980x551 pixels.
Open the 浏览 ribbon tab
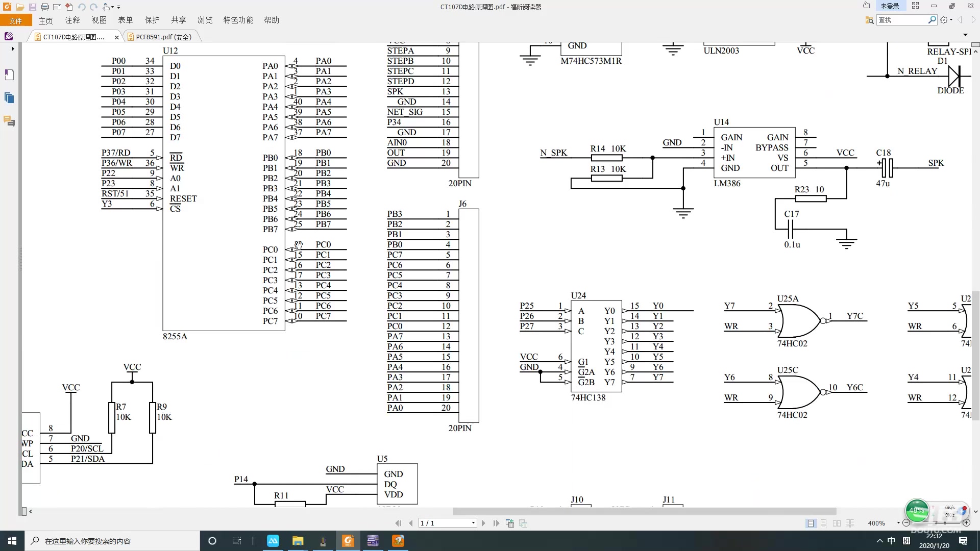[x=205, y=20]
